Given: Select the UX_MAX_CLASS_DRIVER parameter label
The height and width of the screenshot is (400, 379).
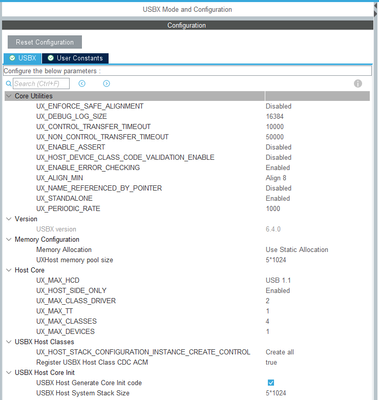Looking at the screenshot, I should coord(76,301).
